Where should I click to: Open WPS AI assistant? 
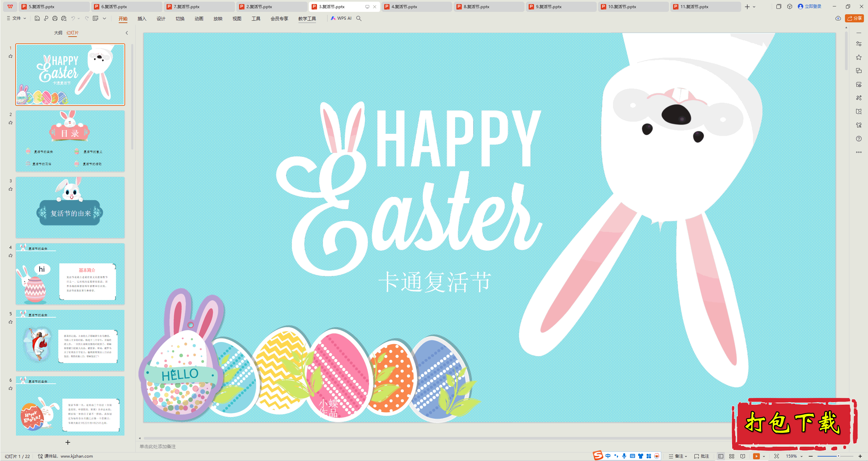[341, 18]
